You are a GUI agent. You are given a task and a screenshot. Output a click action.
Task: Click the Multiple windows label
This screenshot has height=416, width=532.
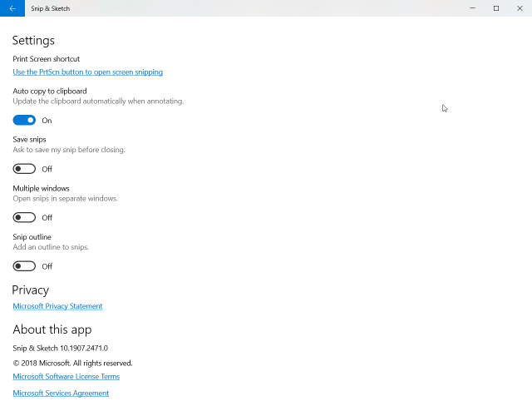(41, 189)
